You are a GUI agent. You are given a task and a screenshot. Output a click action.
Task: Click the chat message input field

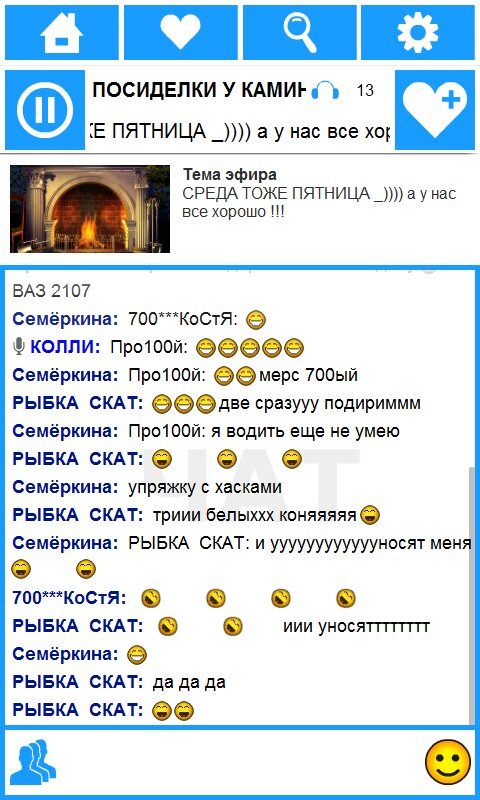(x=240, y=762)
